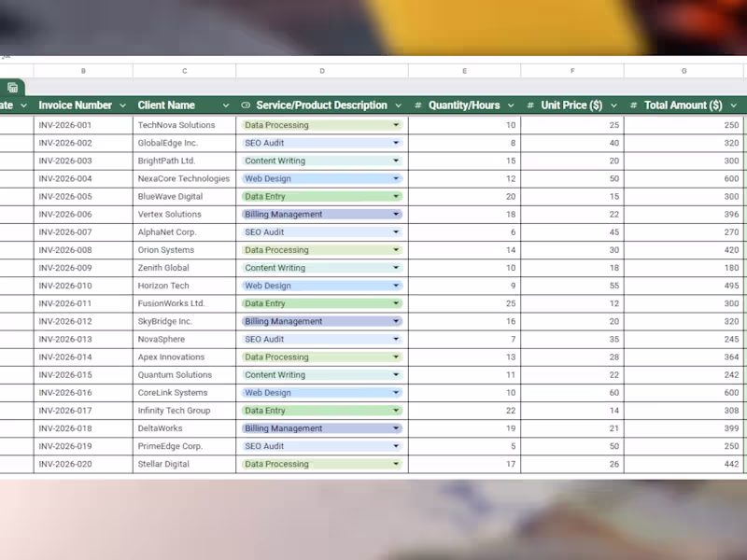The width and height of the screenshot is (747, 560).
Task: Select column D header
Action: coord(322,71)
